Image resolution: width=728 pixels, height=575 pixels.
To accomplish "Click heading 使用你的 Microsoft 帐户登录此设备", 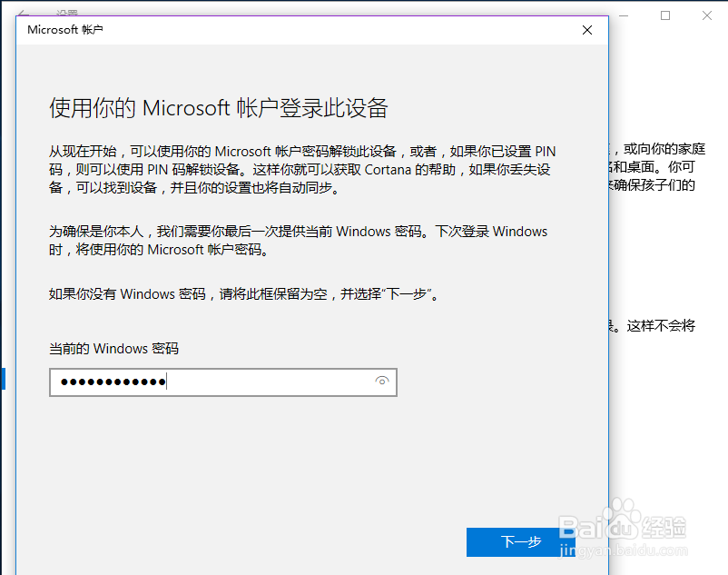I will click(x=218, y=108).
